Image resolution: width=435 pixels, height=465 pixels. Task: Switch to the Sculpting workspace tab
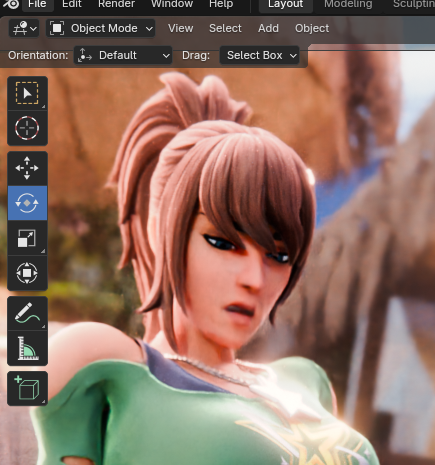click(x=413, y=4)
